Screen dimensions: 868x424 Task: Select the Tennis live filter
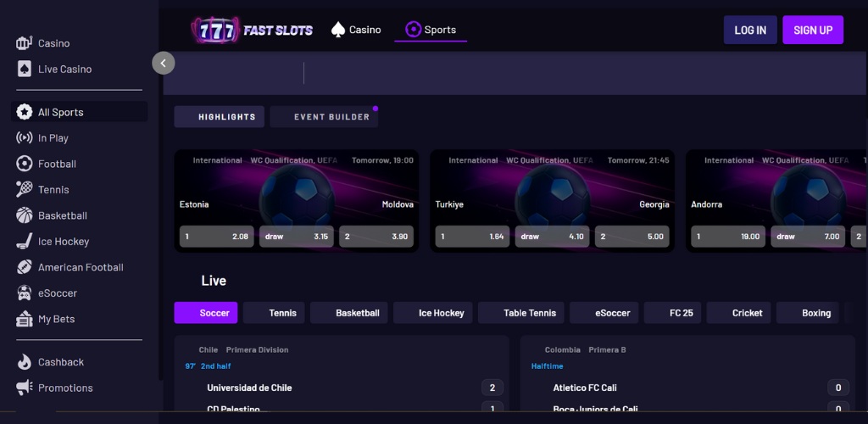(274, 313)
